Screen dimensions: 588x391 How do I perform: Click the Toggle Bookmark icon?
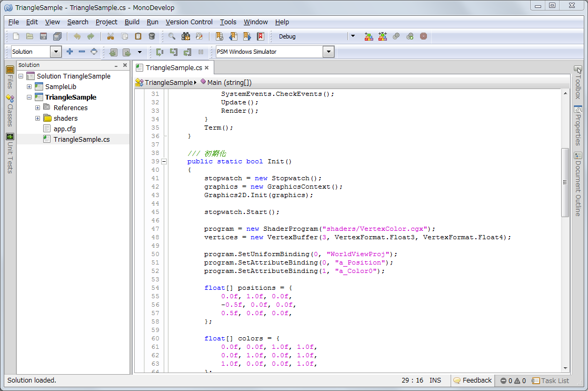(x=220, y=36)
